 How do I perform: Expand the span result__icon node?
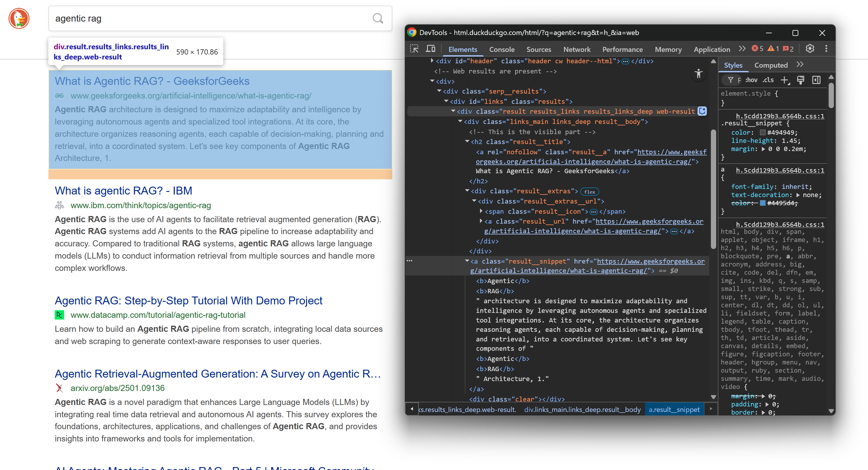coord(481,211)
